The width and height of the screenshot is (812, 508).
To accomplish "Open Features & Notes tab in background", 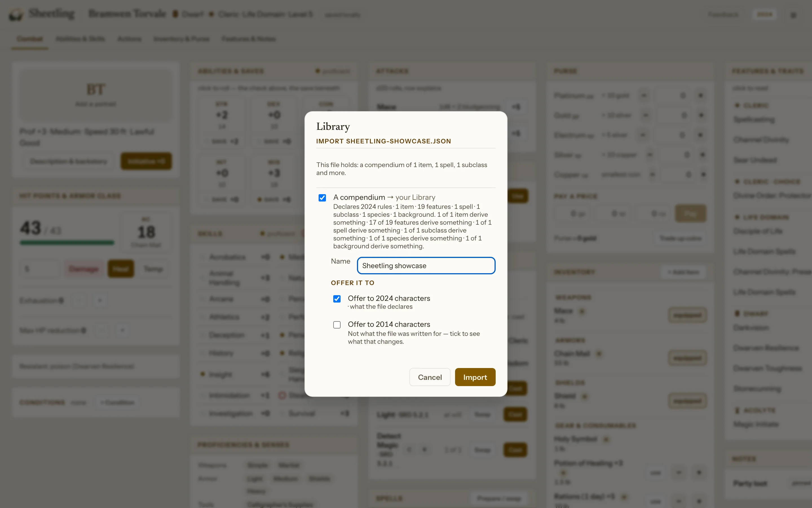I will pos(249,39).
